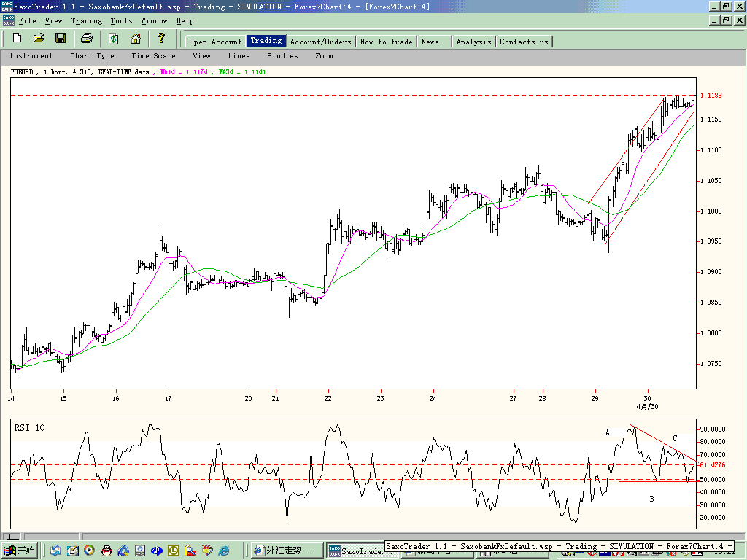This screenshot has height=560, width=747.
Task: Launch the QQ penguin icon in the taskbar
Action: click(107, 551)
